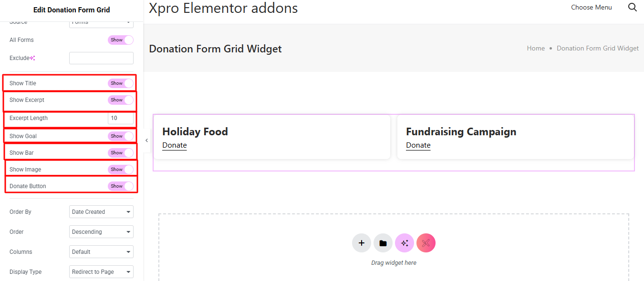Toggle the All Forms switch

pos(120,40)
